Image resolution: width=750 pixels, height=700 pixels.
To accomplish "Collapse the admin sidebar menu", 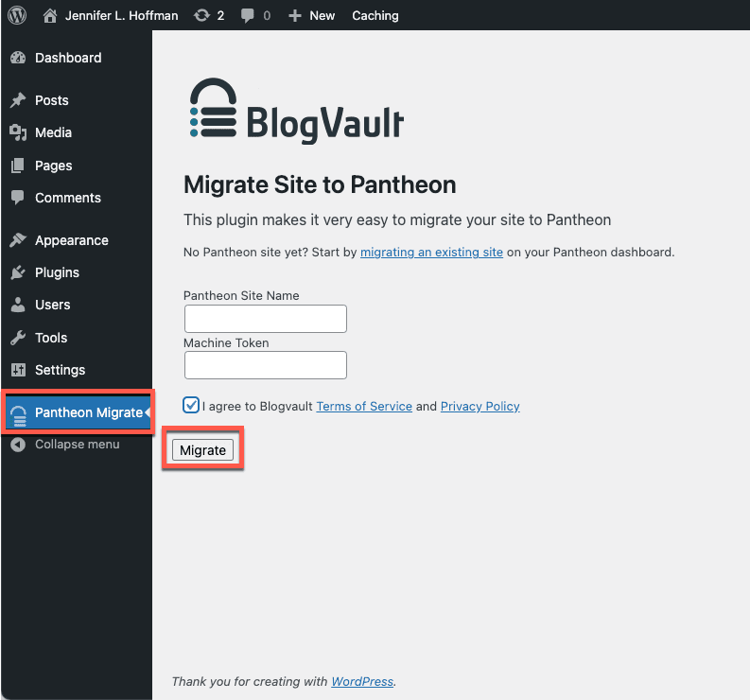I will tap(77, 445).
